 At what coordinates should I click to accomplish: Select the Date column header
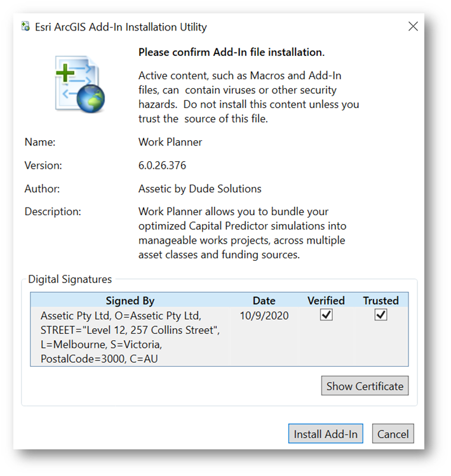pyautogui.click(x=264, y=301)
